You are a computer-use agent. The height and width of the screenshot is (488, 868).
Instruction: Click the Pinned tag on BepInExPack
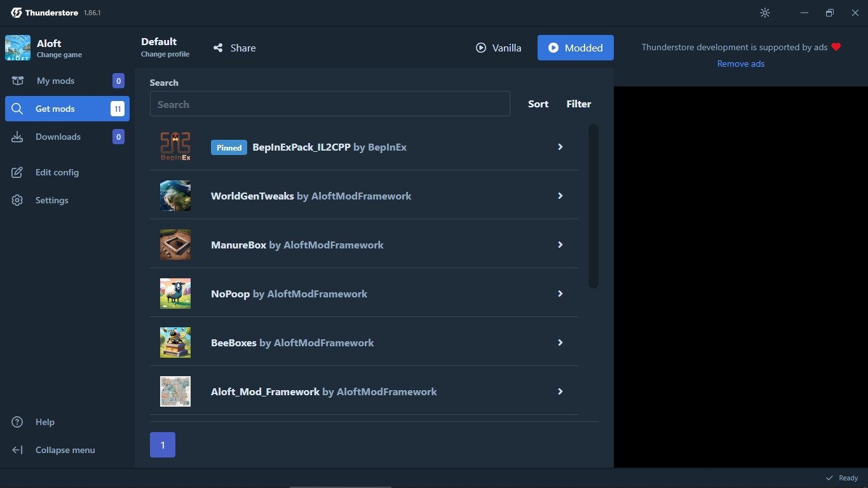pos(229,147)
